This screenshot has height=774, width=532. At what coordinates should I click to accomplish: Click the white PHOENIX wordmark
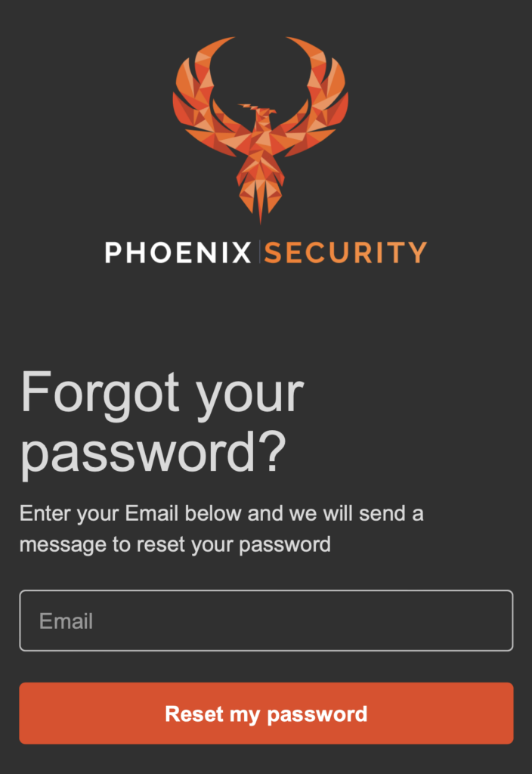pyautogui.click(x=178, y=252)
